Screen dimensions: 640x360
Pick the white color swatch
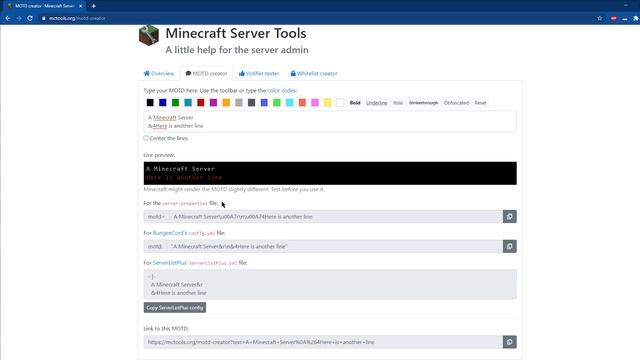(340, 103)
